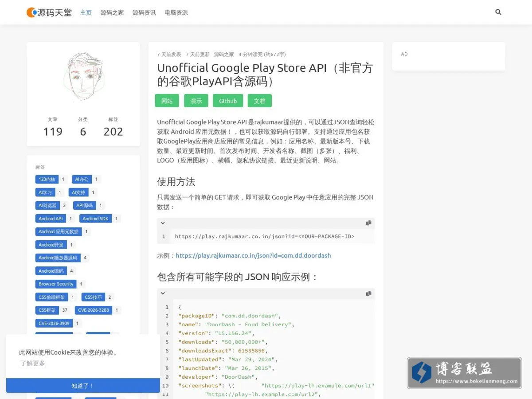Collapse the GET request code block
Viewport: 532px width, 399px height.
163,223
